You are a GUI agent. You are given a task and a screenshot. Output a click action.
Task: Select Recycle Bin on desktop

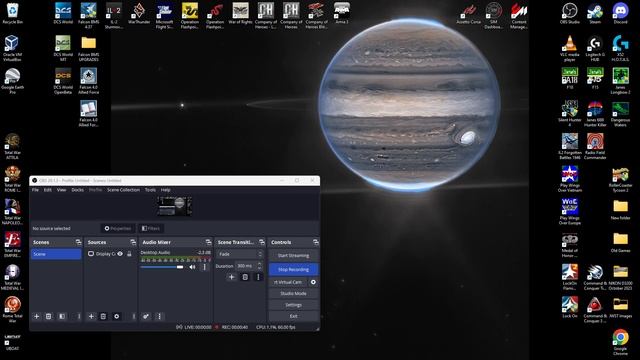click(12, 13)
